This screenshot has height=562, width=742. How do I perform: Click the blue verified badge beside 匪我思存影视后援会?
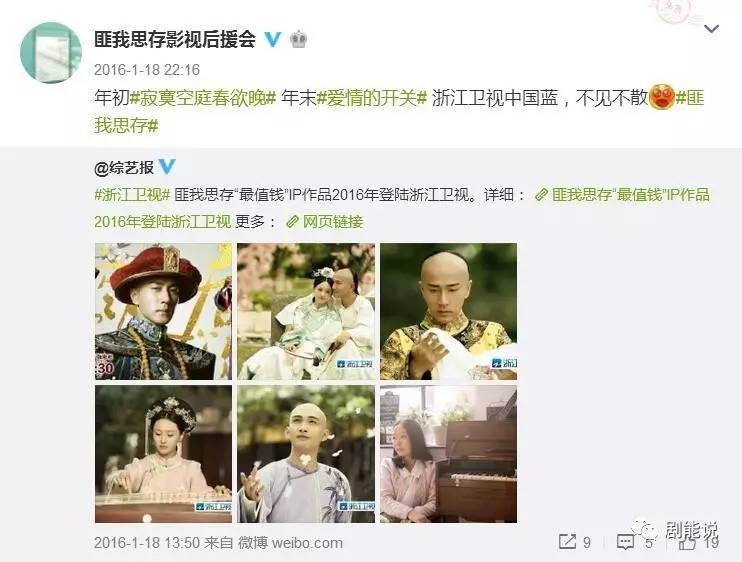(x=273, y=39)
